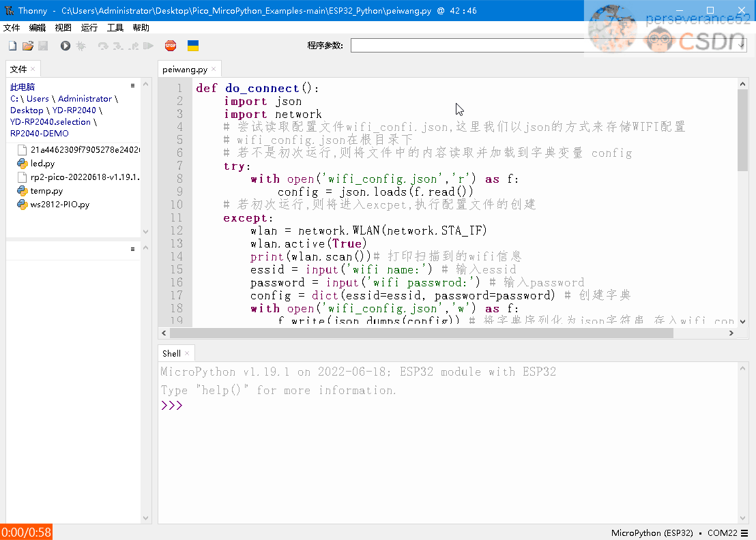Click the files panel scroll down arrow
756x540 pixels.
click(x=145, y=232)
